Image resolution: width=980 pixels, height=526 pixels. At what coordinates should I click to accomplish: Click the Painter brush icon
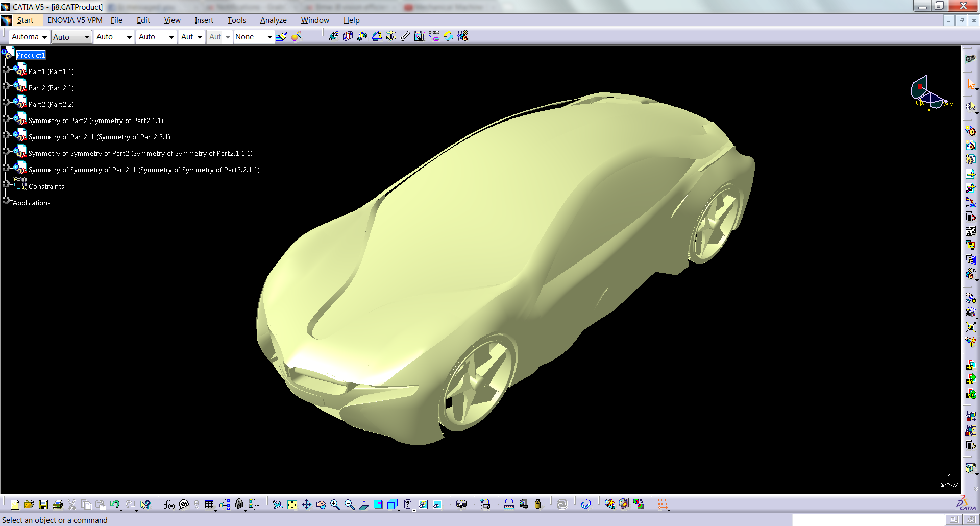pos(282,37)
